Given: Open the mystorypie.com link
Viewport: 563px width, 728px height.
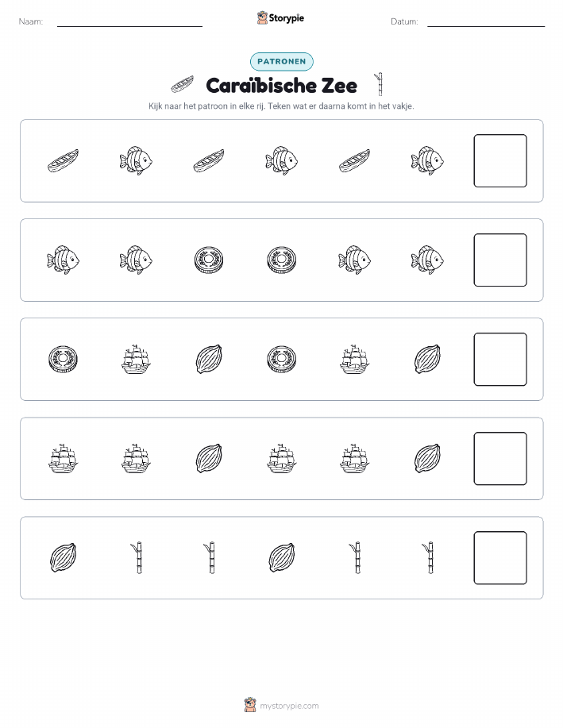Looking at the screenshot, I should 289,706.
